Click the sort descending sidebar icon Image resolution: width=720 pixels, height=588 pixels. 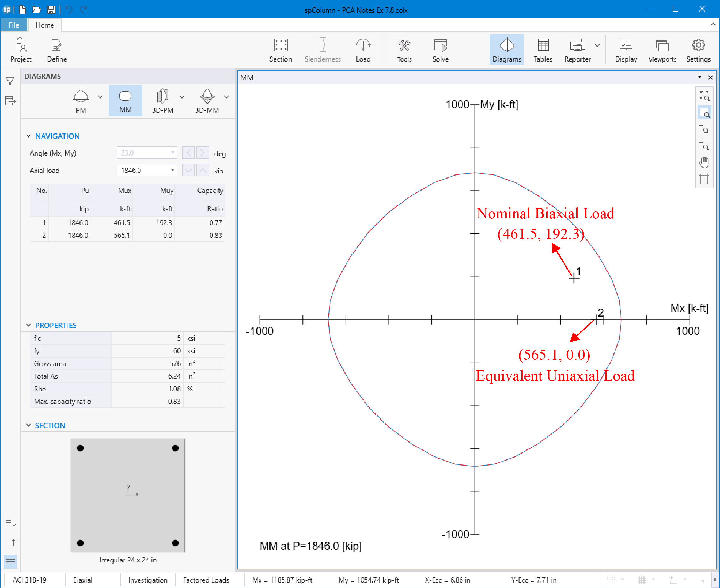(x=11, y=522)
